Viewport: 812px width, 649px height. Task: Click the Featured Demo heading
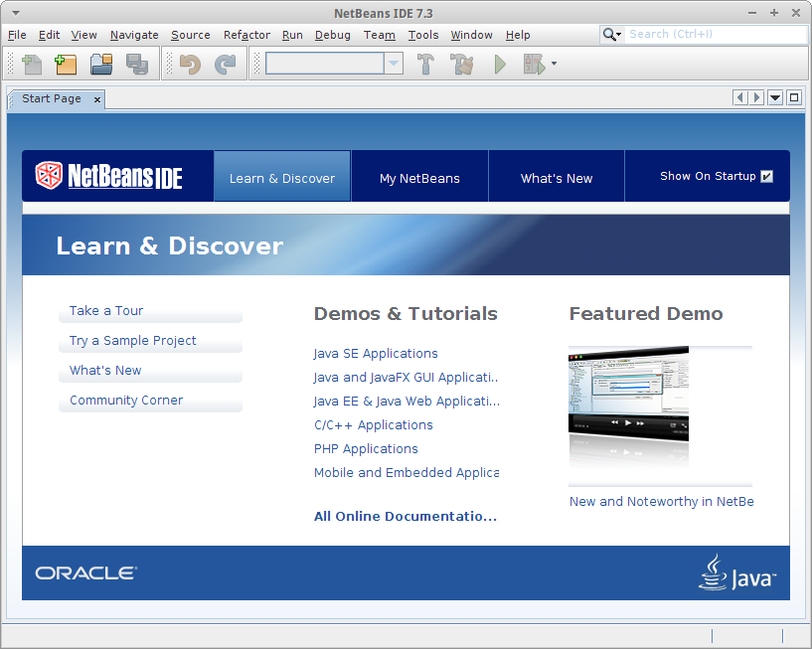[x=646, y=314]
